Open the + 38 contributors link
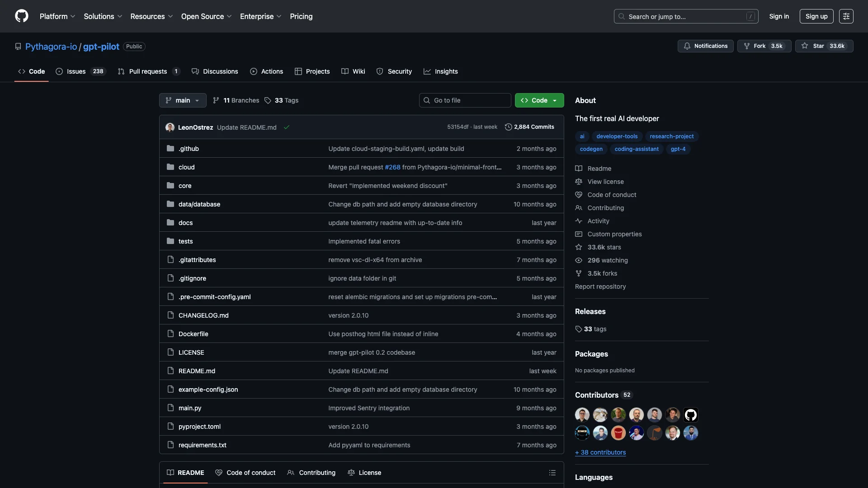Image resolution: width=868 pixels, height=488 pixels. point(600,452)
